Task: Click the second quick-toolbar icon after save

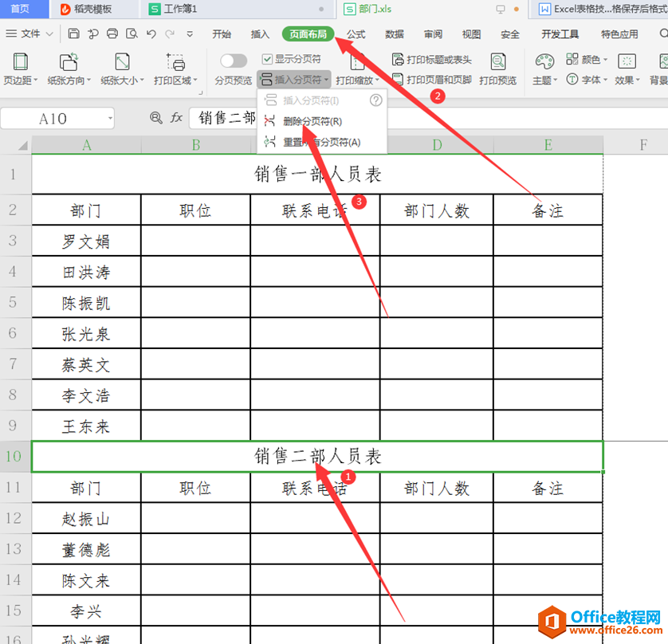Action: (93, 33)
